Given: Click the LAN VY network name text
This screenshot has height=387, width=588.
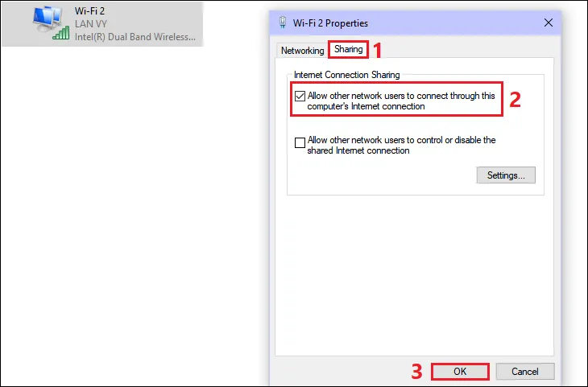Looking at the screenshot, I should click(x=91, y=23).
